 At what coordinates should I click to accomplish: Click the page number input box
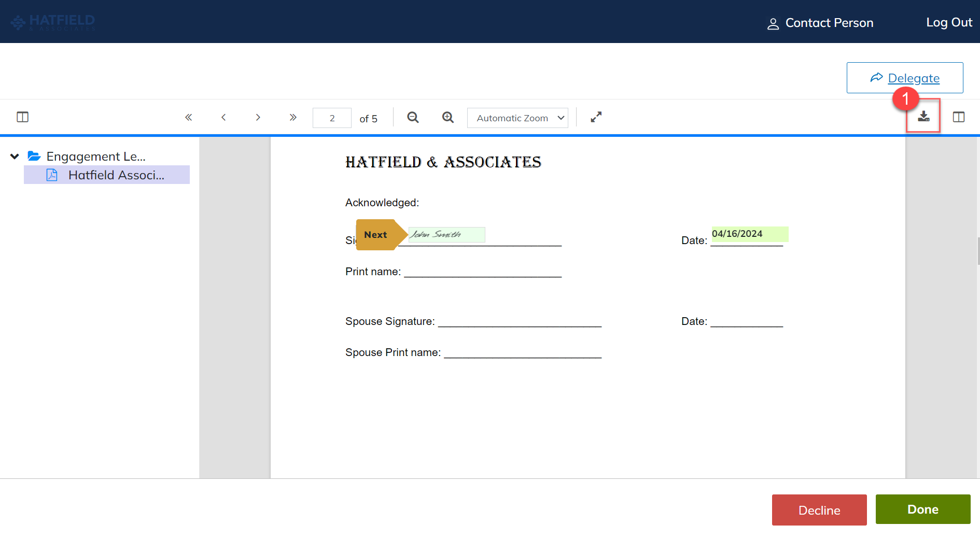[332, 118]
